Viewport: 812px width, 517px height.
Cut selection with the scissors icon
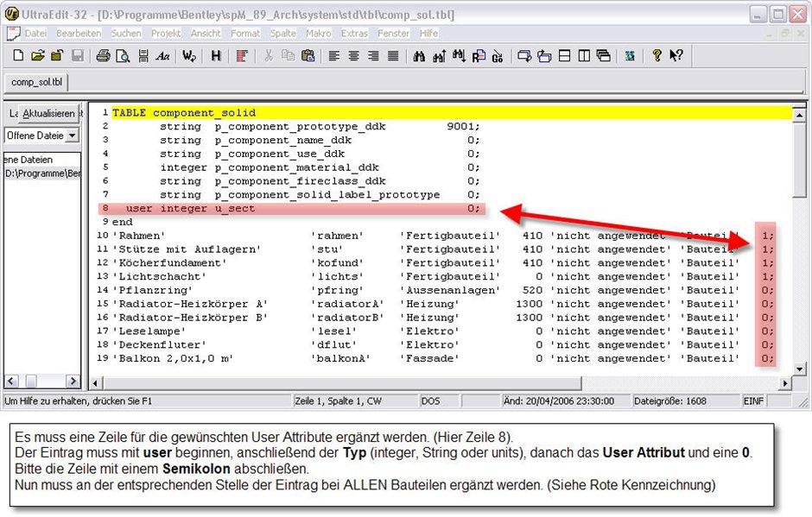click(x=269, y=55)
